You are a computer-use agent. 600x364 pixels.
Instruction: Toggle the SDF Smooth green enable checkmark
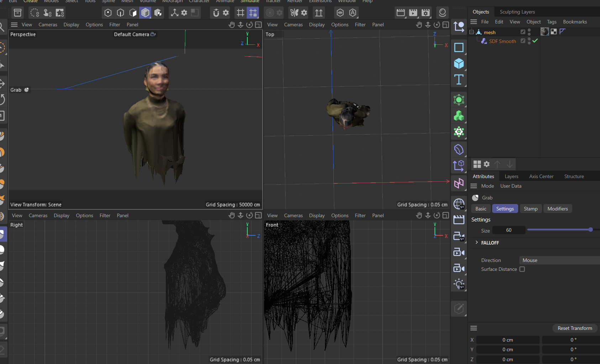(x=535, y=41)
